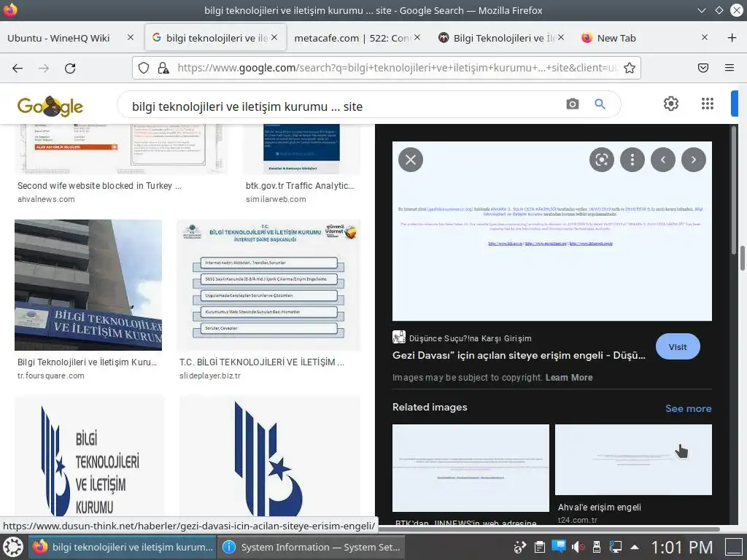Open the btk.gov.tr Traffic Analytics result
The height and width of the screenshot is (560, 747).
click(x=300, y=185)
